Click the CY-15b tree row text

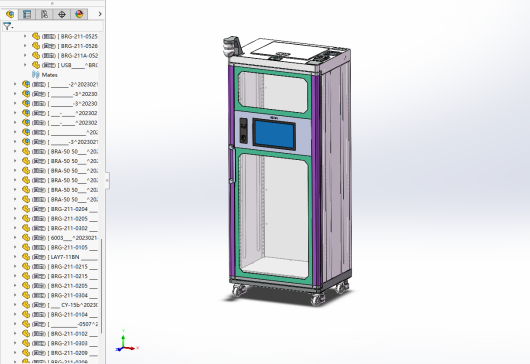[65, 305]
